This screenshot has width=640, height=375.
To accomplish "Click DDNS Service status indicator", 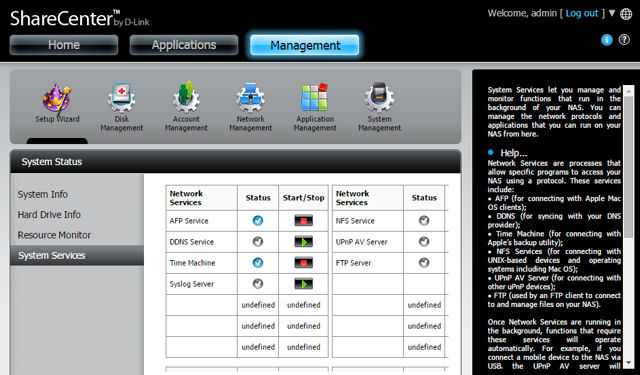I will coord(258,242).
